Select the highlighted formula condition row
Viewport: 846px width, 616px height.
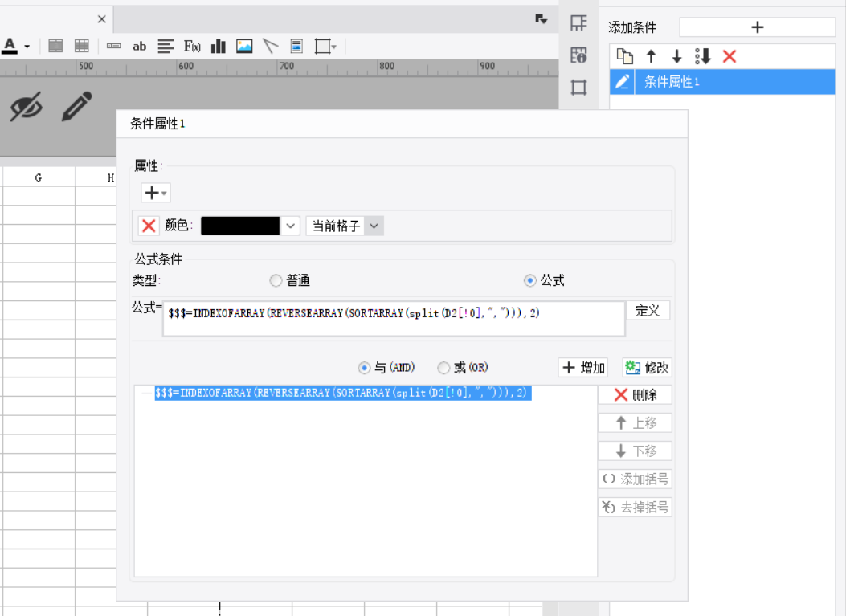pos(342,393)
